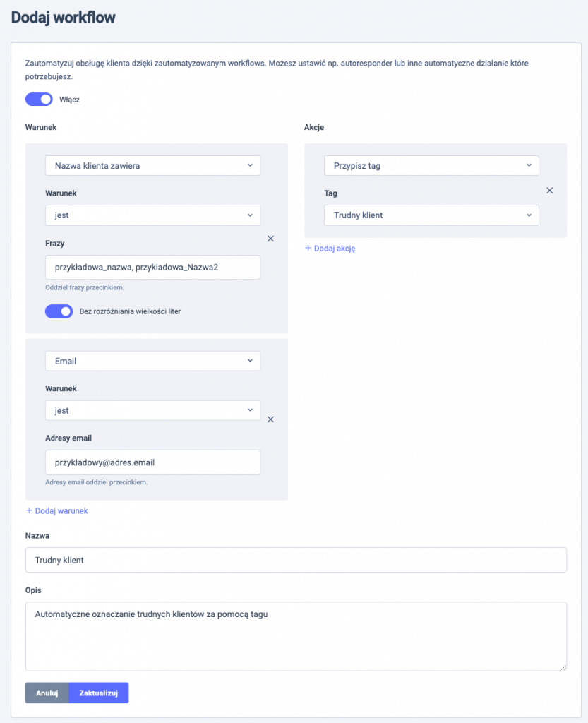Expand the first Warunek jest dropdown
Viewport: 588px width, 723px height.
pyautogui.click(x=152, y=215)
